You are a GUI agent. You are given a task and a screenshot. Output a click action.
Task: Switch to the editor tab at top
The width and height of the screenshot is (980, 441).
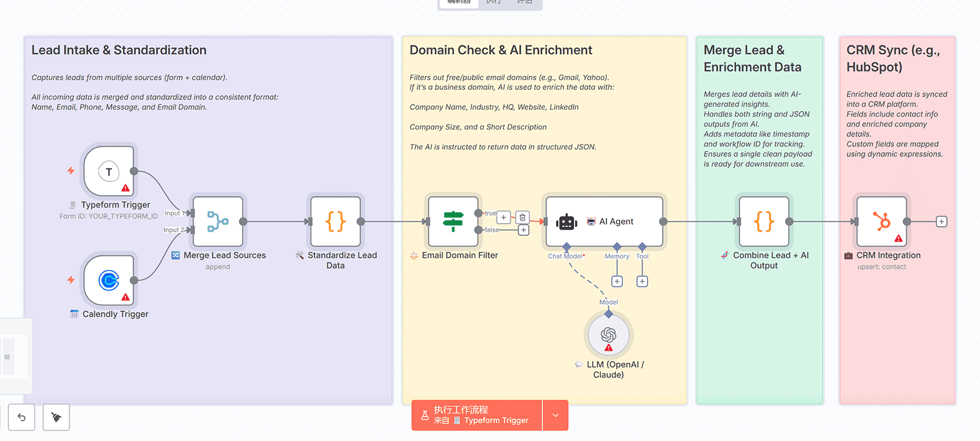coord(459,2)
